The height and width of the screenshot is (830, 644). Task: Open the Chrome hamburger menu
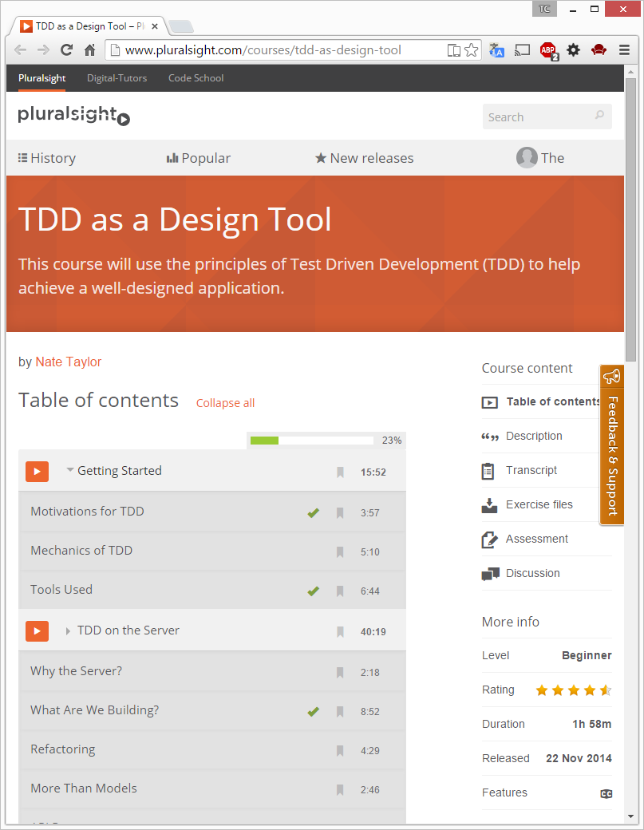coord(624,50)
